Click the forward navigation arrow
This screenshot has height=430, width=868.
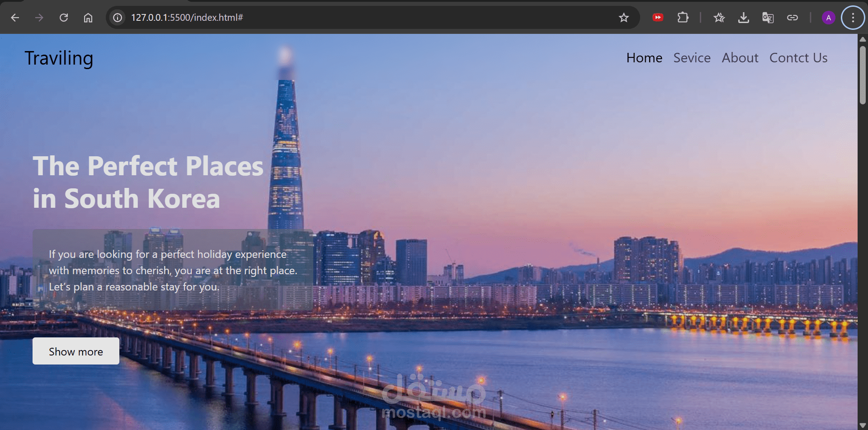point(39,18)
